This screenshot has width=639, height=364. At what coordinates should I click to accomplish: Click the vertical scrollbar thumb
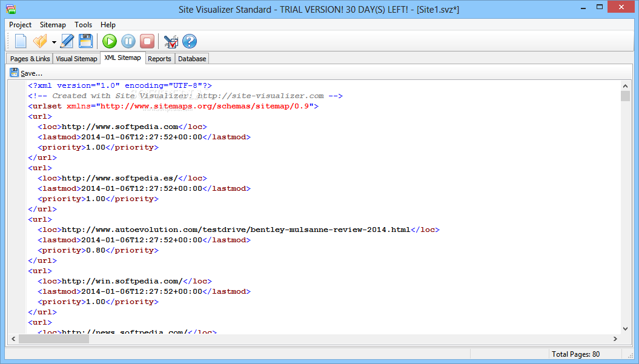tap(625, 96)
